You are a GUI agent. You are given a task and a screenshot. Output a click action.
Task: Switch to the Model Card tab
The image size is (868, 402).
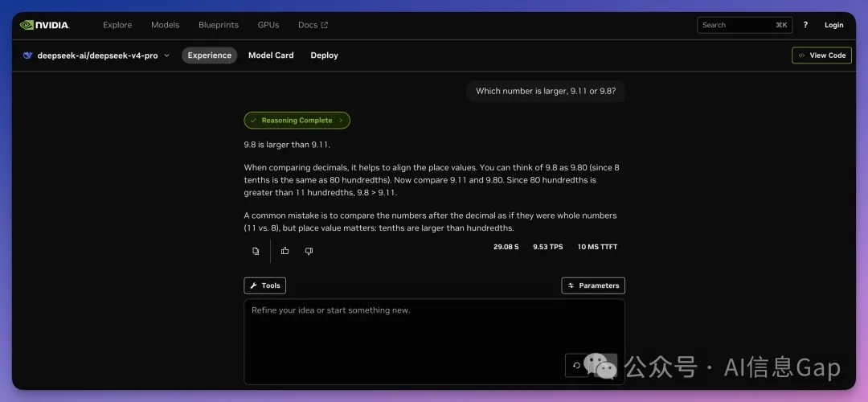[x=271, y=55]
